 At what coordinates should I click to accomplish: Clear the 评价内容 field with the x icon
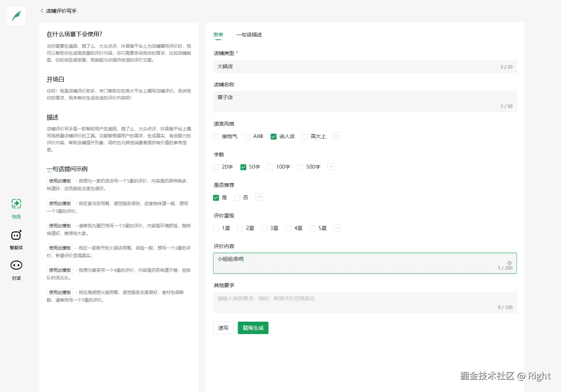click(510, 263)
